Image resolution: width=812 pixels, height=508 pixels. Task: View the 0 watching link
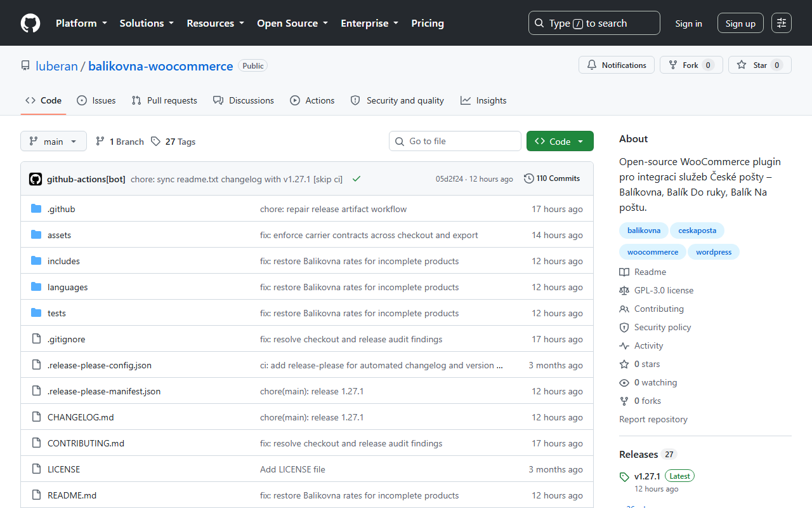pyautogui.click(x=648, y=382)
